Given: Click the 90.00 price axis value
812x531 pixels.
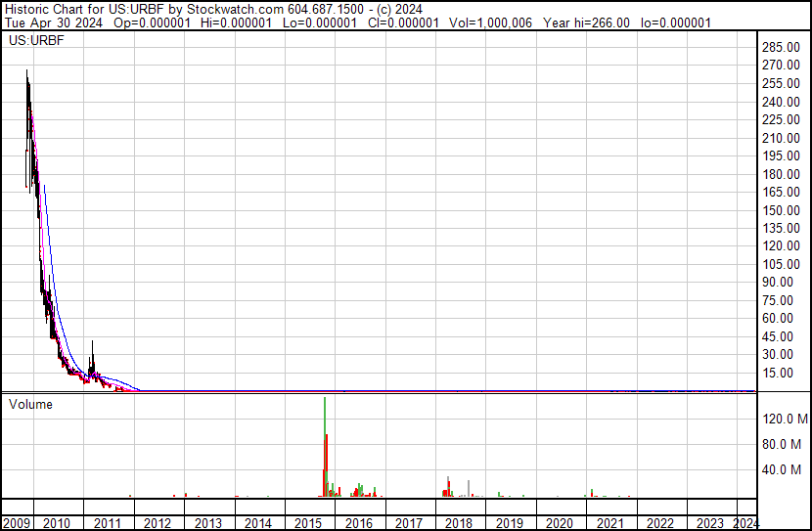Looking at the screenshot, I should (x=778, y=282).
